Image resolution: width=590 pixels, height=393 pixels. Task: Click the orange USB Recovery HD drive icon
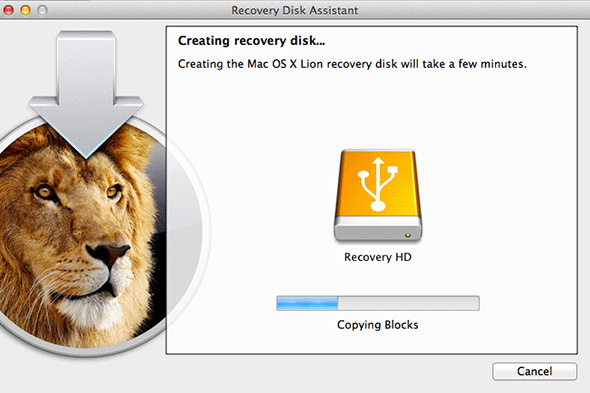(378, 195)
